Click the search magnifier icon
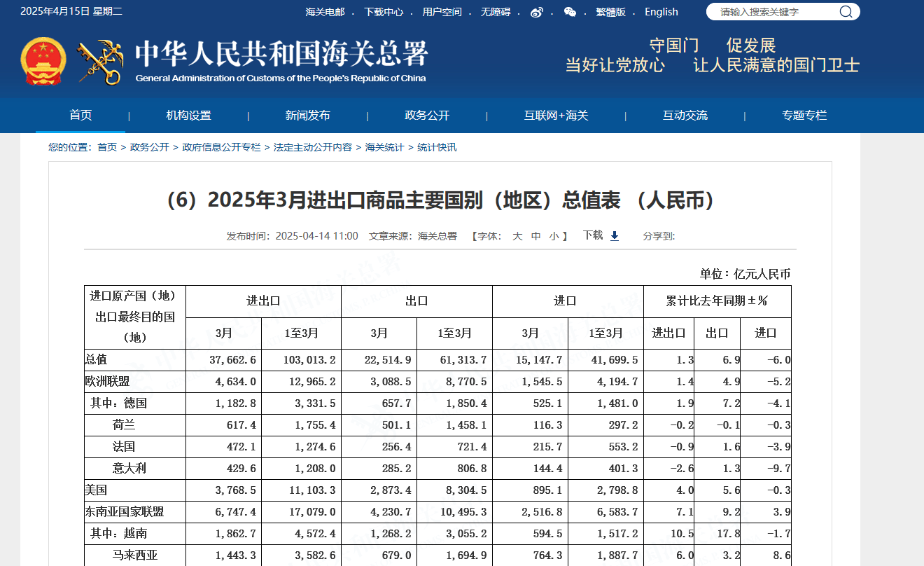924x566 pixels. point(846,11)
